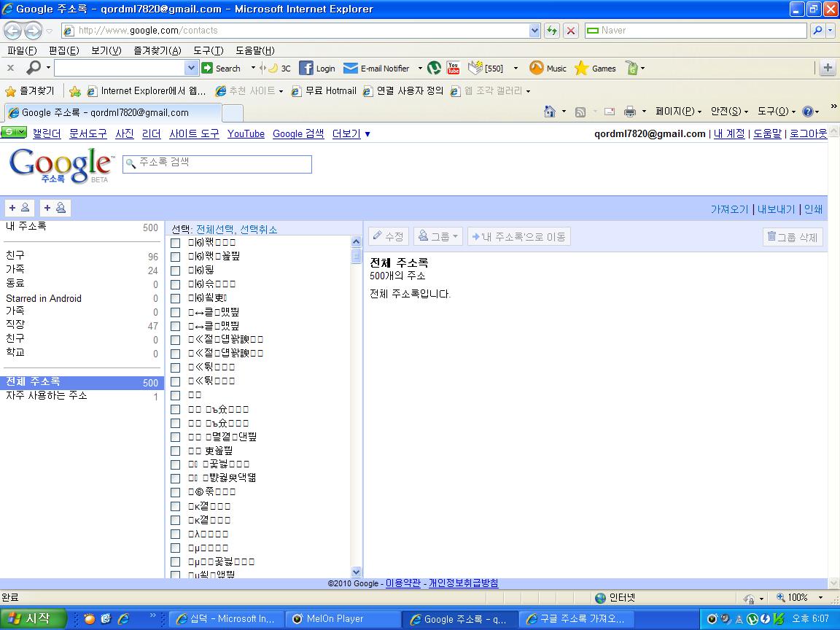Open the 편집(E) edit menu

click(x=63, y=50)
